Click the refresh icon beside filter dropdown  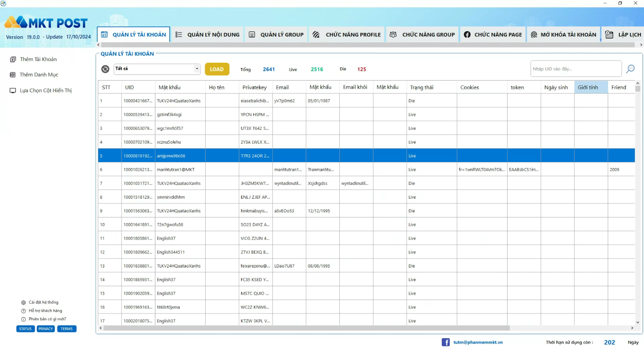(x=105, y=69)
